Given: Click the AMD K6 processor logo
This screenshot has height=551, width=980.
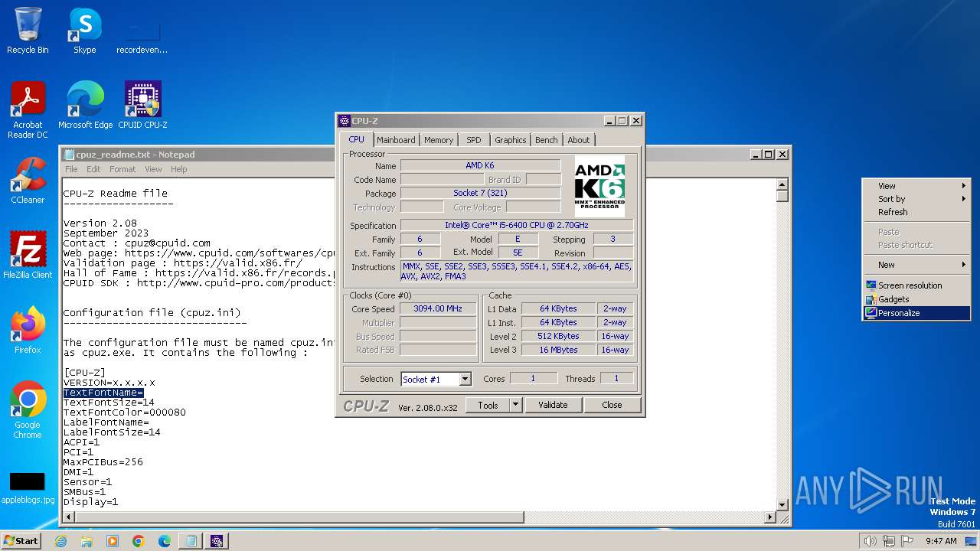Looking at the screenshot, I should 599,186.
